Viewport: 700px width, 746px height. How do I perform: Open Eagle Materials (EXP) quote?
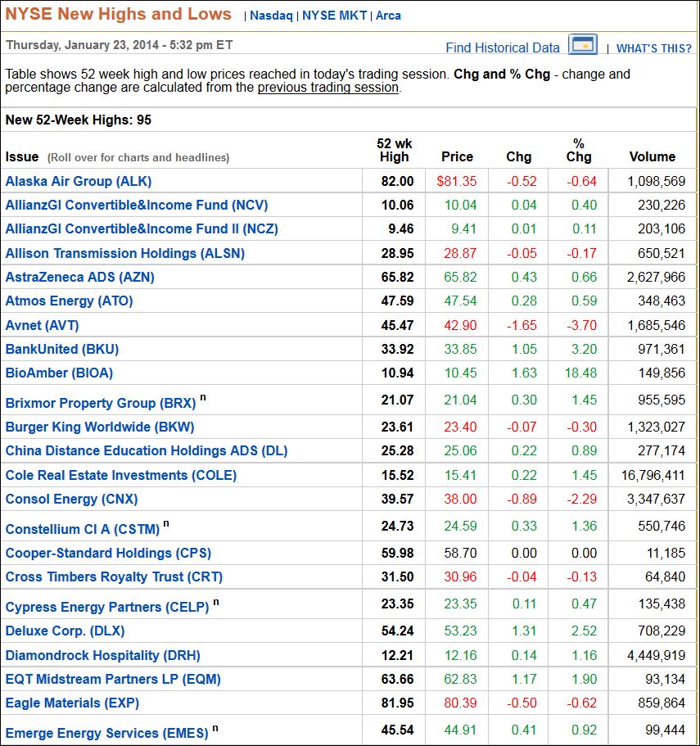pyautogui.click(x=72, y=703)
